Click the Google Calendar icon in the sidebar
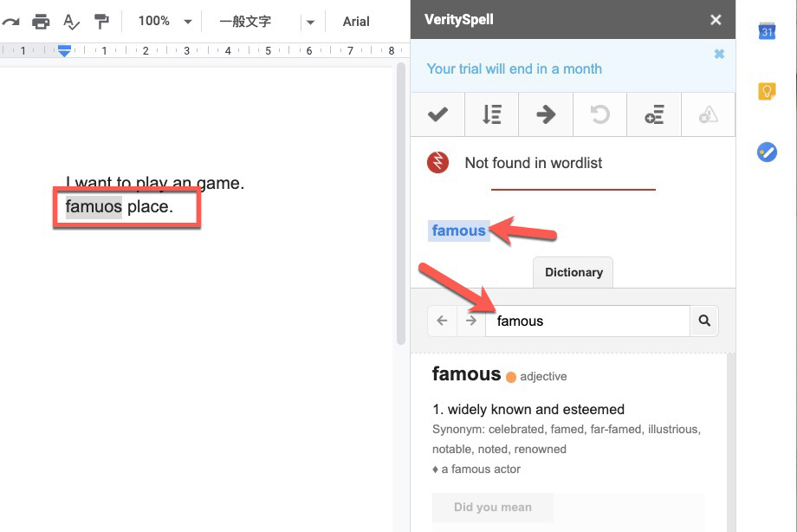This screenshot has width=797, height=532. point(766,31)
